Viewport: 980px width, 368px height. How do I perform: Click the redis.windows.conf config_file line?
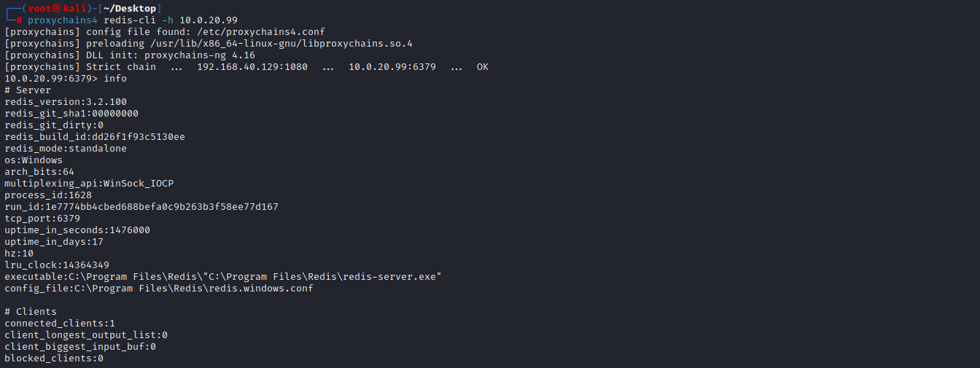point(159,289)
